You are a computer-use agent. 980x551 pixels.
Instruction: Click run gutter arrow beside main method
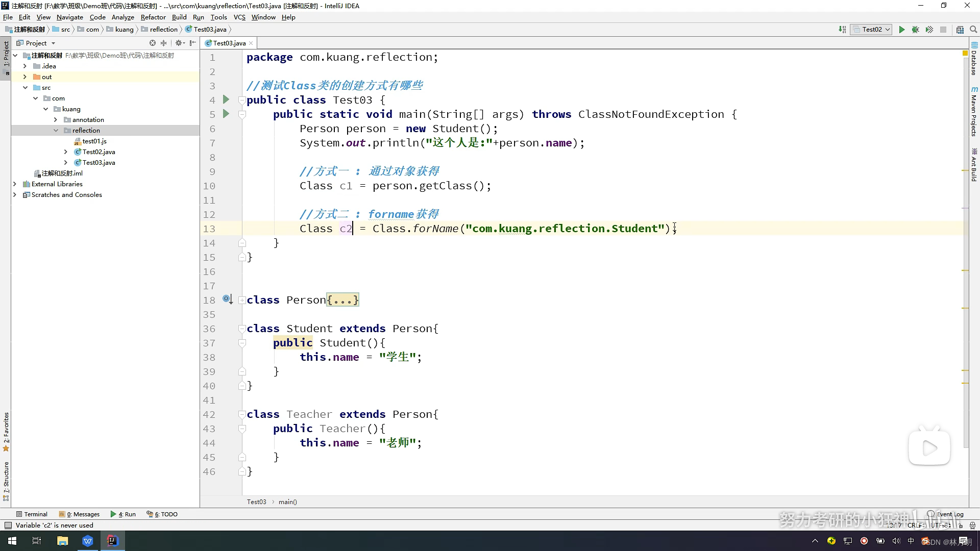click(x=226, y=114)
